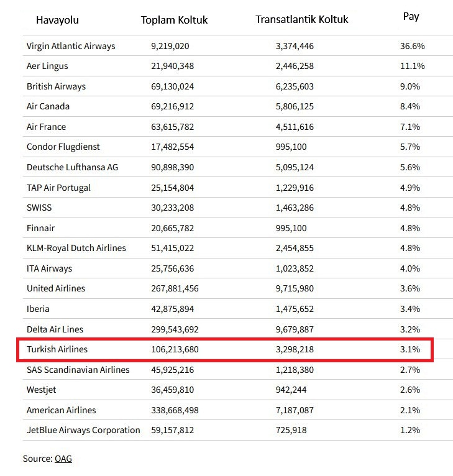Click the Virgin Atlantic Airways cell
The image size is (453, 476).
point(71,46)
